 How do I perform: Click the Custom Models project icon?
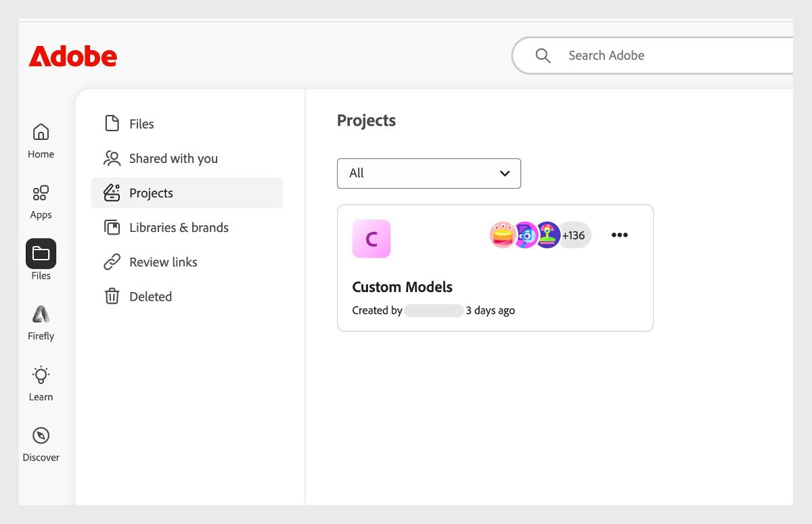[371, 239]
